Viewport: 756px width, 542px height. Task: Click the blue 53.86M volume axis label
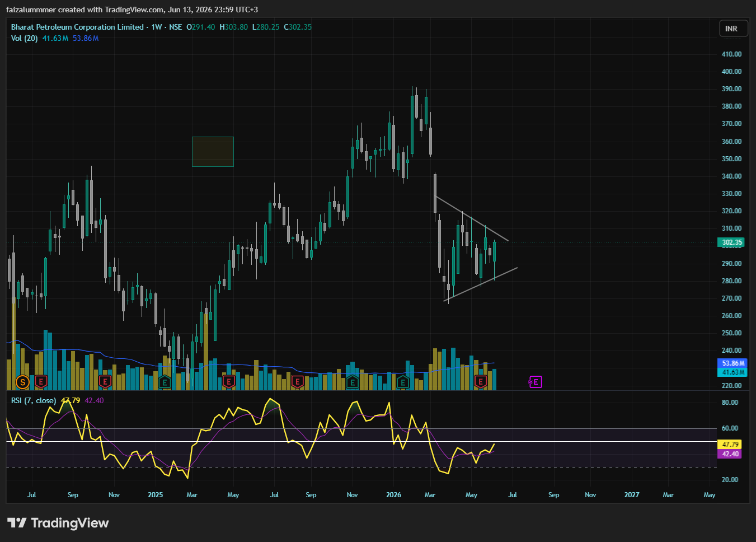733,363
